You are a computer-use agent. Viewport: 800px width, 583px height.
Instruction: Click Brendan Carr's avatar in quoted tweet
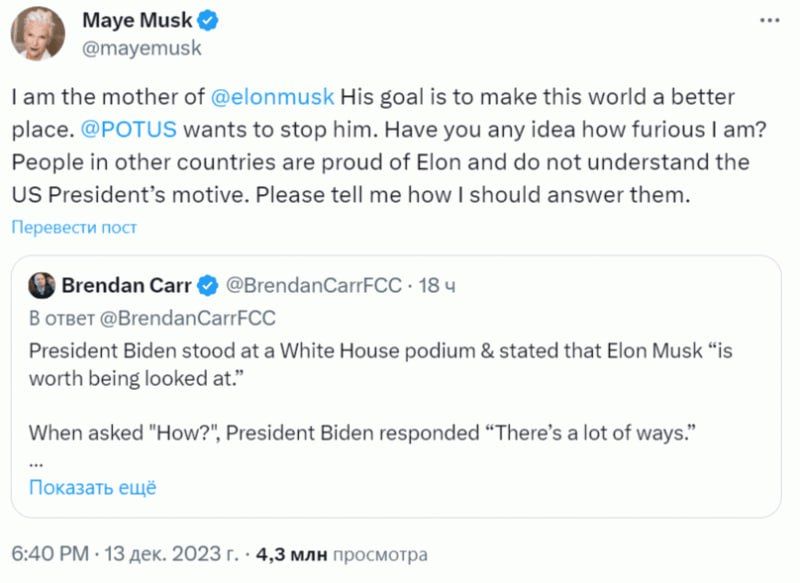(x=40, y=283)
